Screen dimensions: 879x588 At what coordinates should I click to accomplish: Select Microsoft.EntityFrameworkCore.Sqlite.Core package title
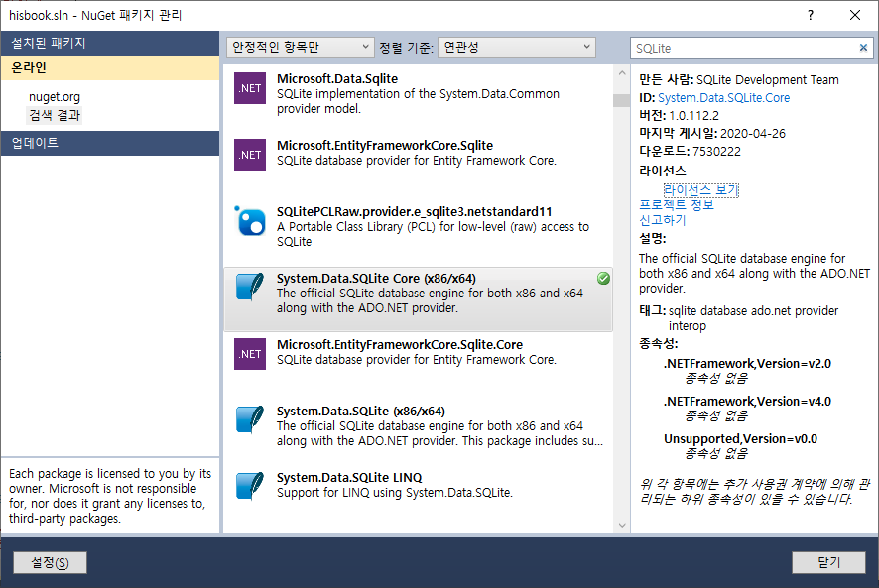pyautogui.click(x=400, y=345)
